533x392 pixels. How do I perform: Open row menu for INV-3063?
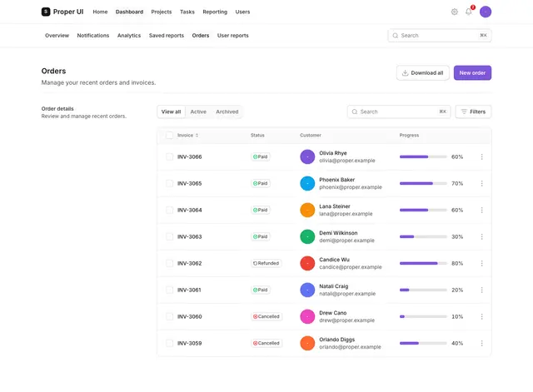click(481, 236)
